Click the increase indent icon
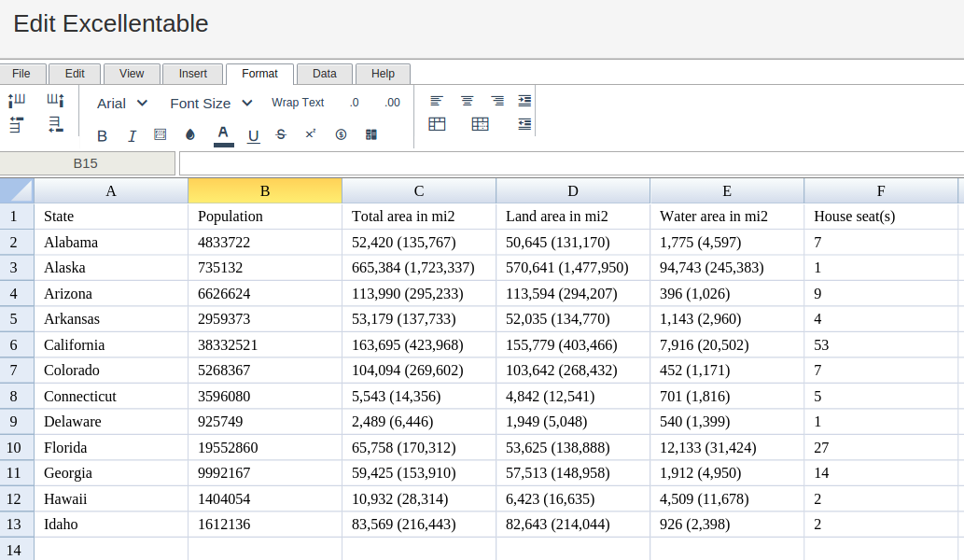The image size is (964, 560). [x=524, y=101]
